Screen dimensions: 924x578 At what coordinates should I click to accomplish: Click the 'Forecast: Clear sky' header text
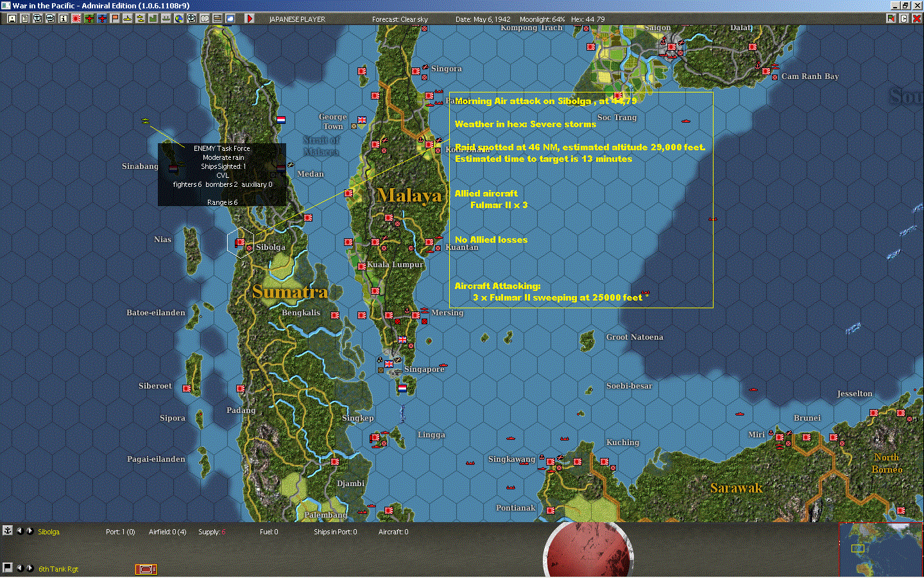(x=400, y=19)
